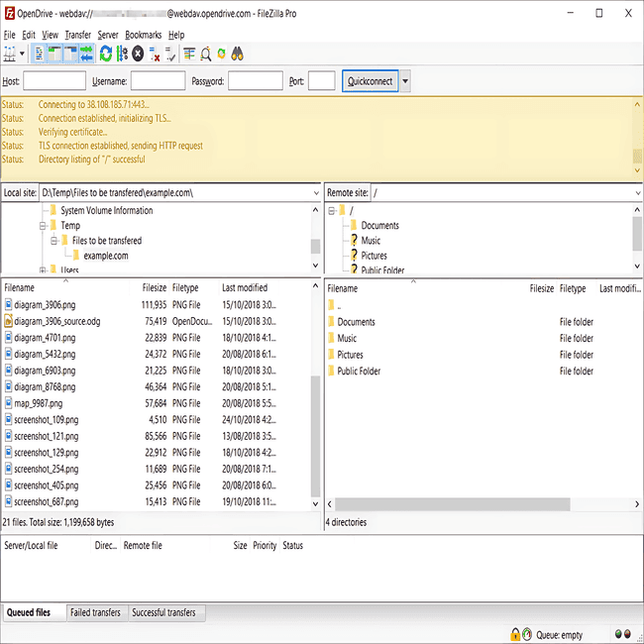Select Music in the remote tree
The image size is (644, 644).
point(371,241)
